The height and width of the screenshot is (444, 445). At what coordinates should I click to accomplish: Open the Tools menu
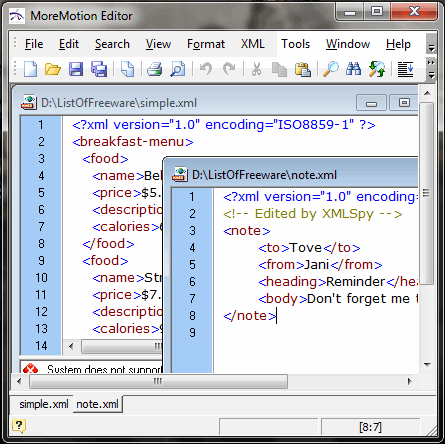click(295, 44)
